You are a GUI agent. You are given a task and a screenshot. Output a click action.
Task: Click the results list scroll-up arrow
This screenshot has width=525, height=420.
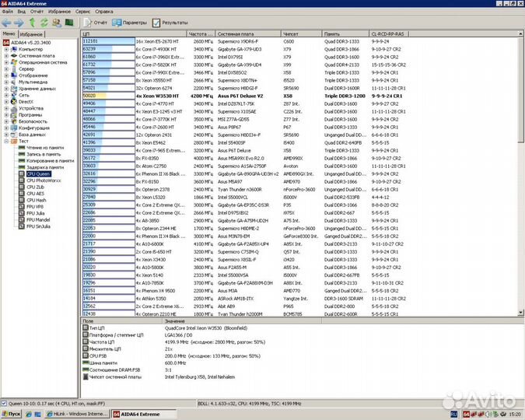520,33
